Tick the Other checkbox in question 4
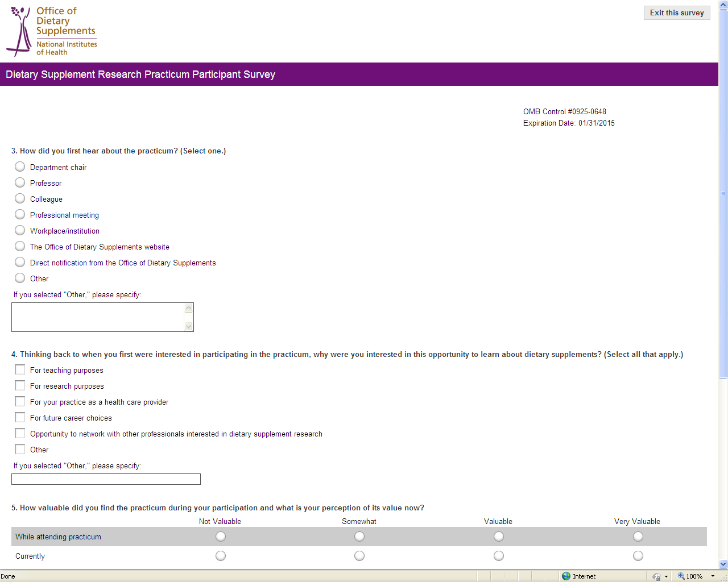This screenshot has height=582, width=728. pos(20,449)
